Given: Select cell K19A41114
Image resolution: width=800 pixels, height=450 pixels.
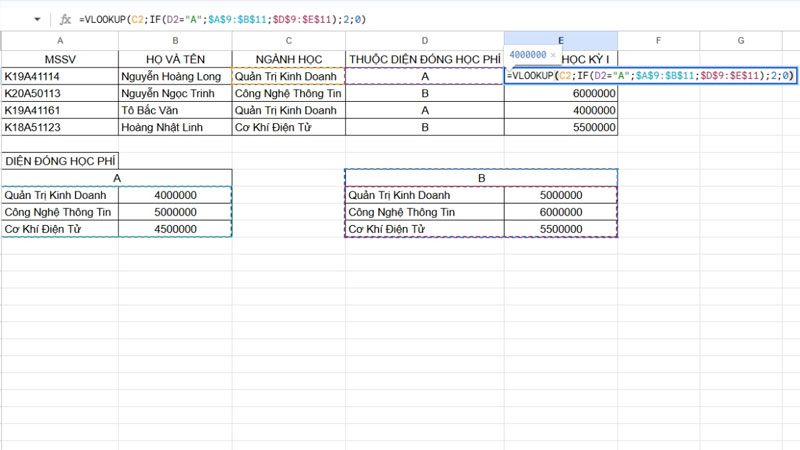Looking at the screenshot, I should click(x=60, y=77).
